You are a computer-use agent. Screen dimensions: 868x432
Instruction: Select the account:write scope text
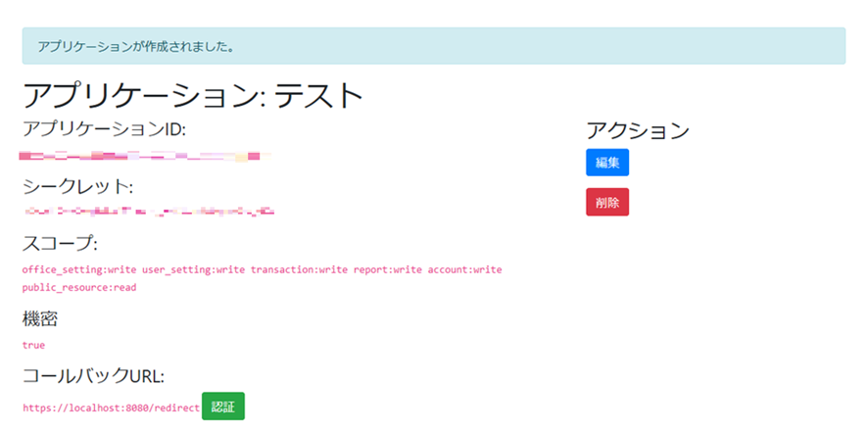(468, 269)
